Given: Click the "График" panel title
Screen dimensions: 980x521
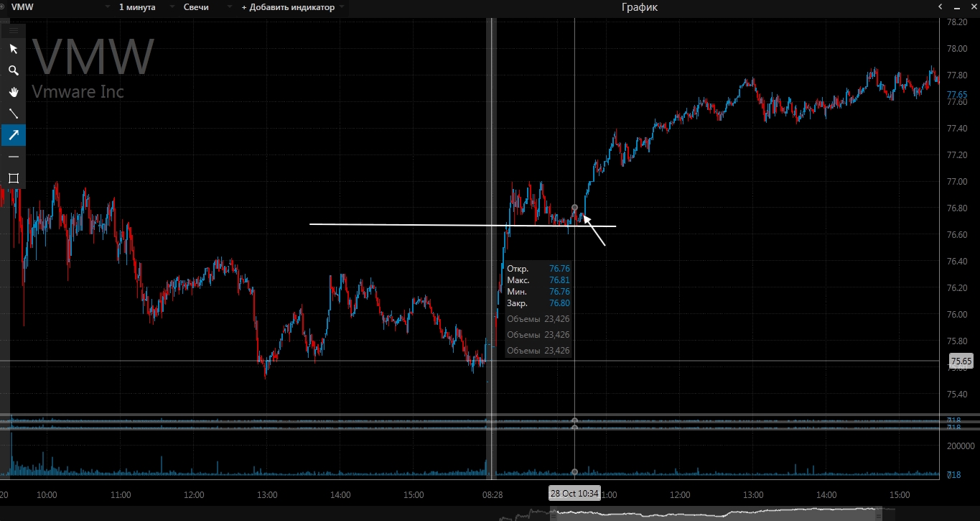Looking at the screenshot, I should tap(639, 7).
